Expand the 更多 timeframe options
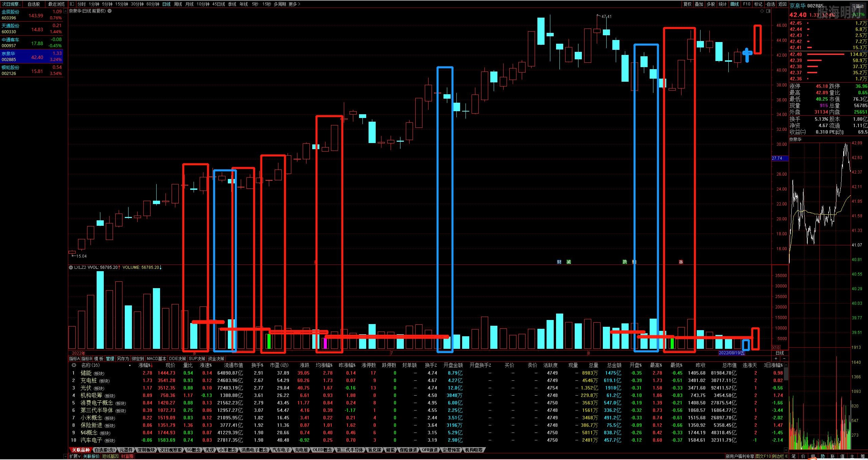The height and width of the screenshot is (460, 868). [294, 4]
